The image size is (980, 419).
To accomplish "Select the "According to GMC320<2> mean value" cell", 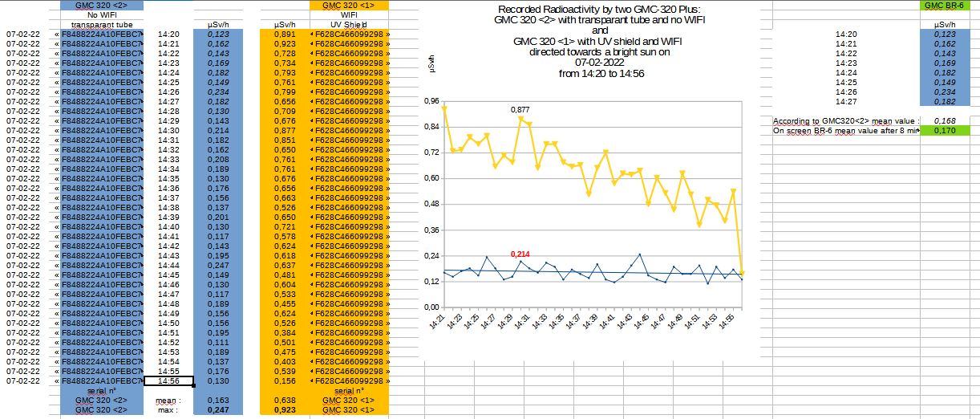I will tap(845, 120).
